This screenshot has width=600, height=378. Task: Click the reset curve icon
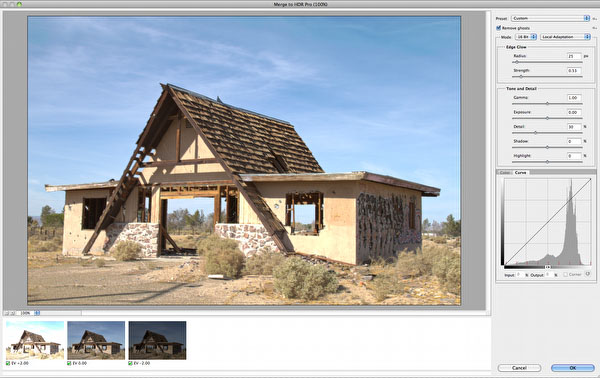[x=588, y=274]
